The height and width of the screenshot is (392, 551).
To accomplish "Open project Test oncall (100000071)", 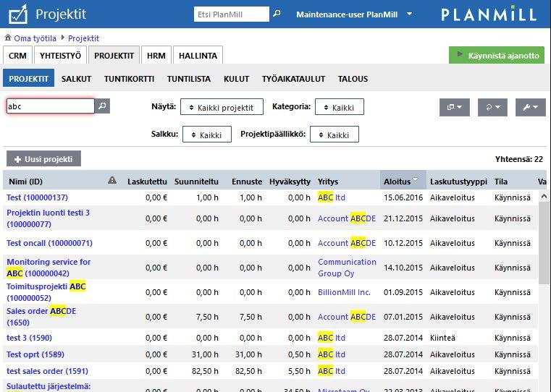I will coord(49,243).
